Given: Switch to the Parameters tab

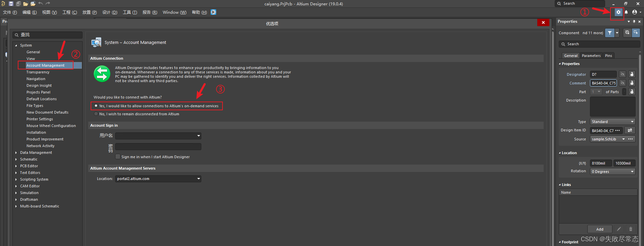Looking at the screenshot, I should pos(591,56).
